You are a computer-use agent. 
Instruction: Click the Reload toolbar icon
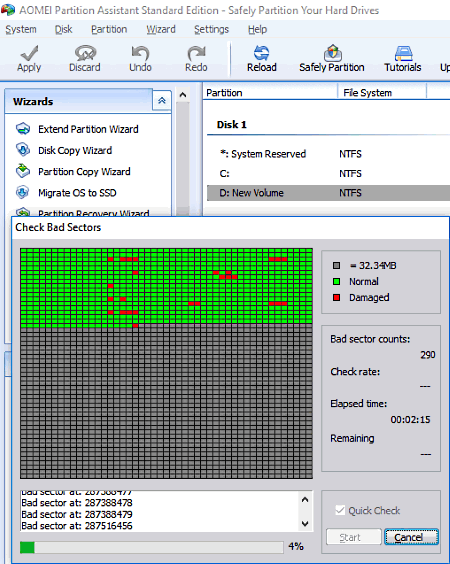(x=262, y=53)
